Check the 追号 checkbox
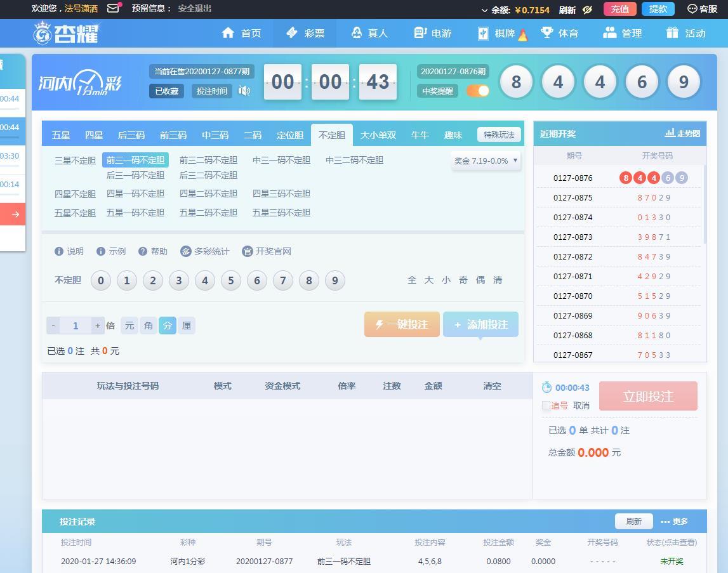This screenshot has height=573, width=728. pos(546,405)
